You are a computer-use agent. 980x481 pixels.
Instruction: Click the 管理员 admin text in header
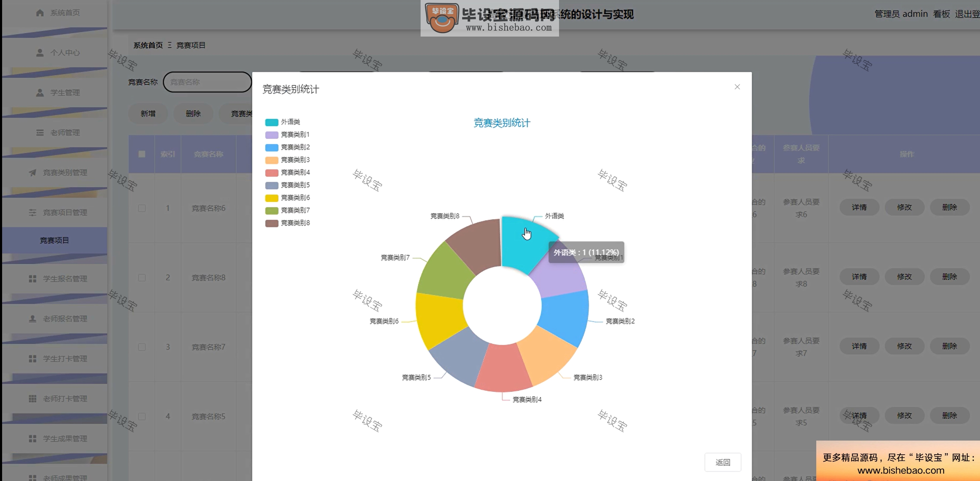[x=901, y=14]
